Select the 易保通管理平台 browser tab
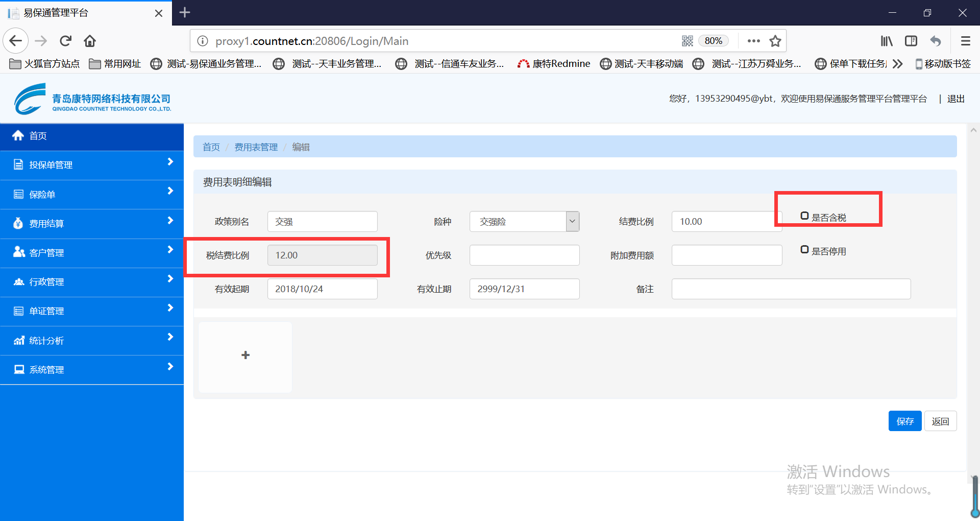The height and width of the screenshot is (521, 980). coord(86,13)
